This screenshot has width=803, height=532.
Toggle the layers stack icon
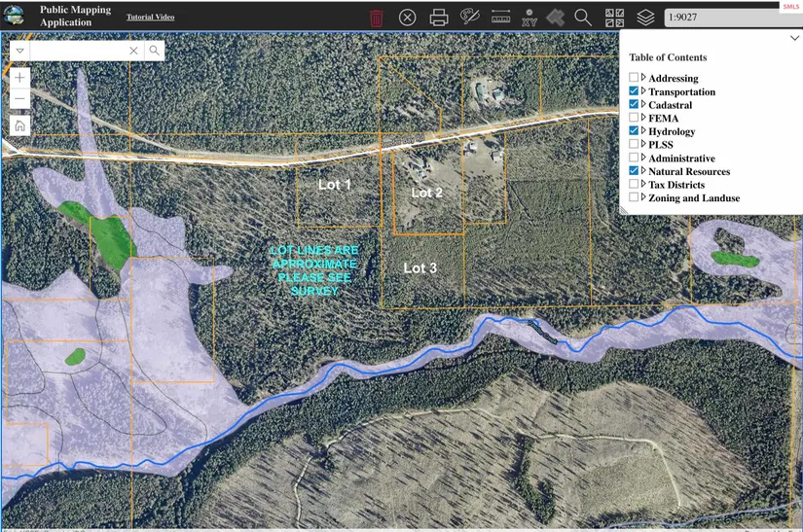(x=645, y=18)
